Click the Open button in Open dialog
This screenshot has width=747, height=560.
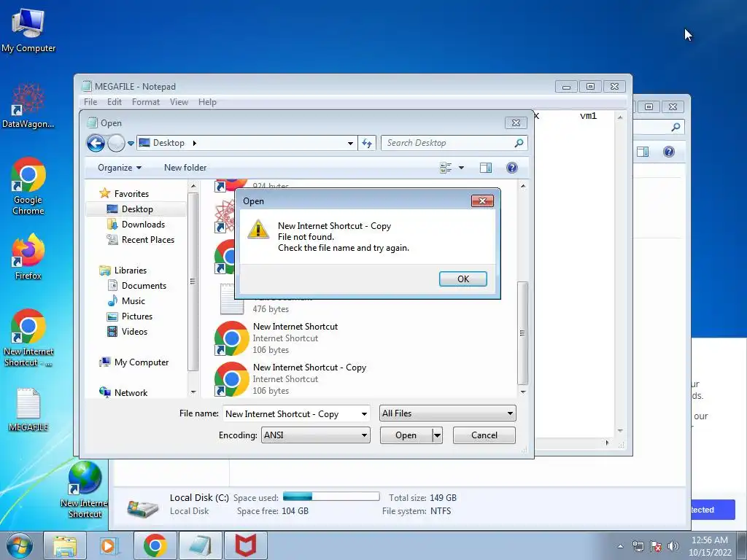[x=406, y=435]
